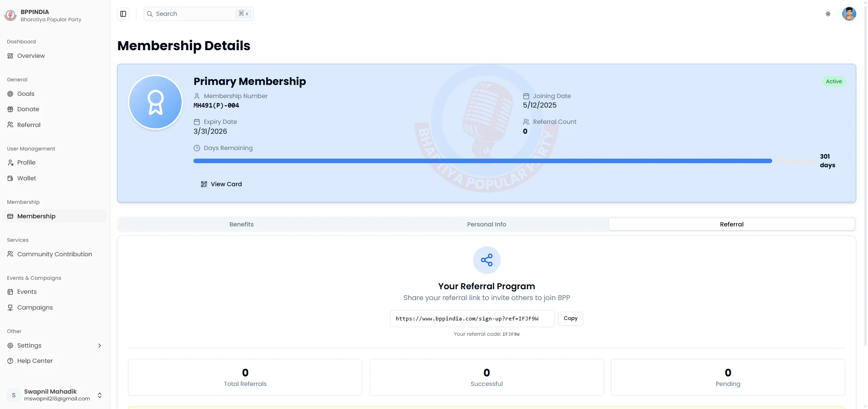The image size is (868, 409).
Task: Open Community Contribution page
Action: (55, 254)
